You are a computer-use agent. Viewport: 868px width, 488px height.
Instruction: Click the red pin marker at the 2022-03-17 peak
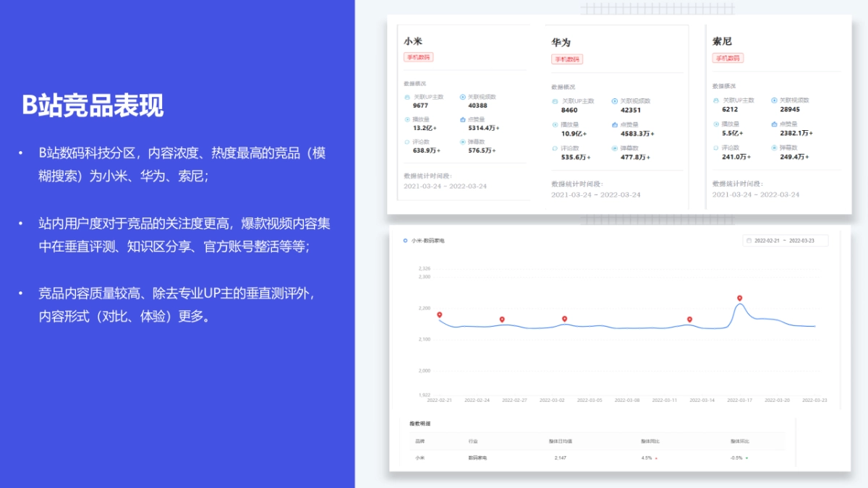coord(739,296)
